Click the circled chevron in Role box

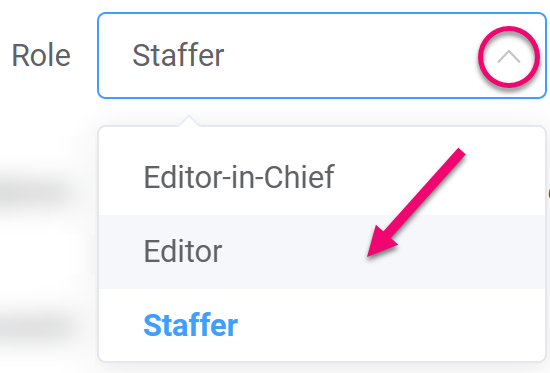[x=509, y=56]
